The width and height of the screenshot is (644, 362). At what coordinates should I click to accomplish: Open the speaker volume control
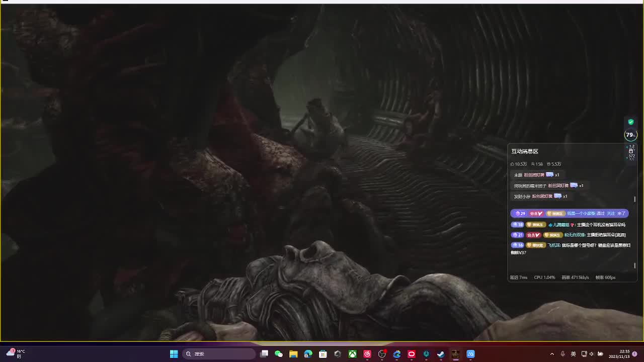(592, 354)
